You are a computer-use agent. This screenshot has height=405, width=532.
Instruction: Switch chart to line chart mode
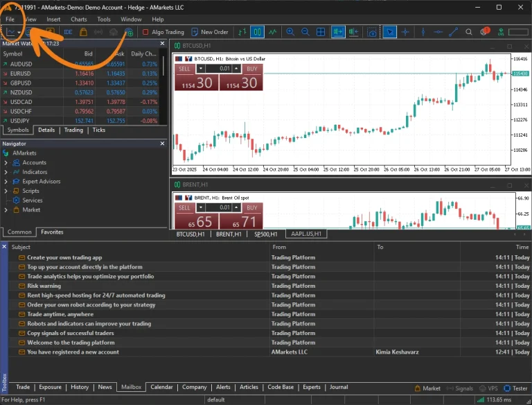[272, 32]
